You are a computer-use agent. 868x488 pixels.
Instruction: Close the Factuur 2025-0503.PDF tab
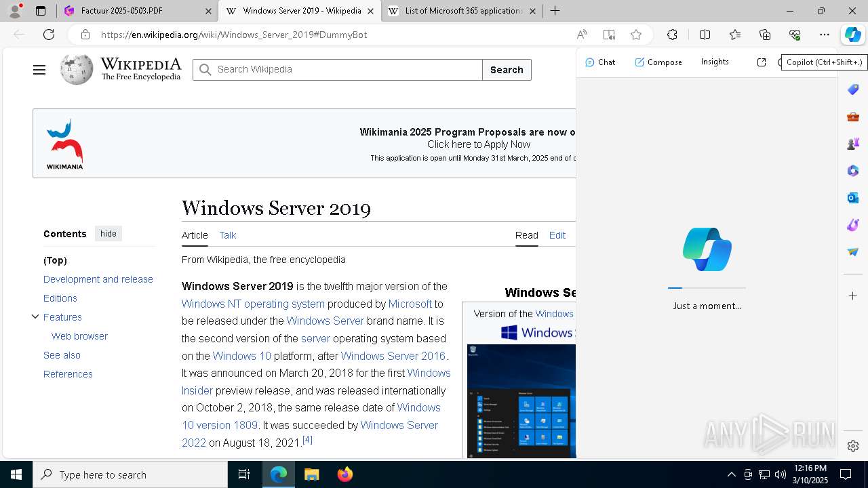(x=208, y=11)
